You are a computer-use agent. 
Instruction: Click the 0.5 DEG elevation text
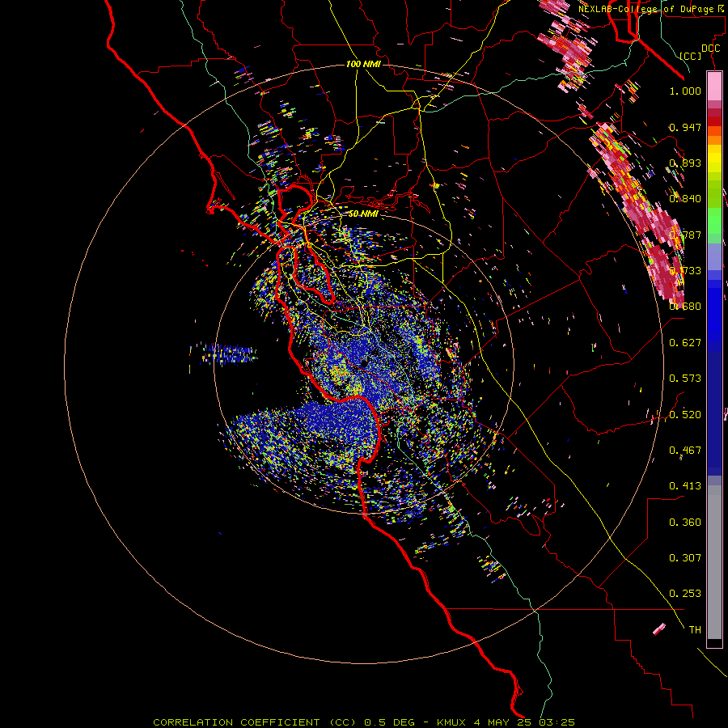coord(390,722)
